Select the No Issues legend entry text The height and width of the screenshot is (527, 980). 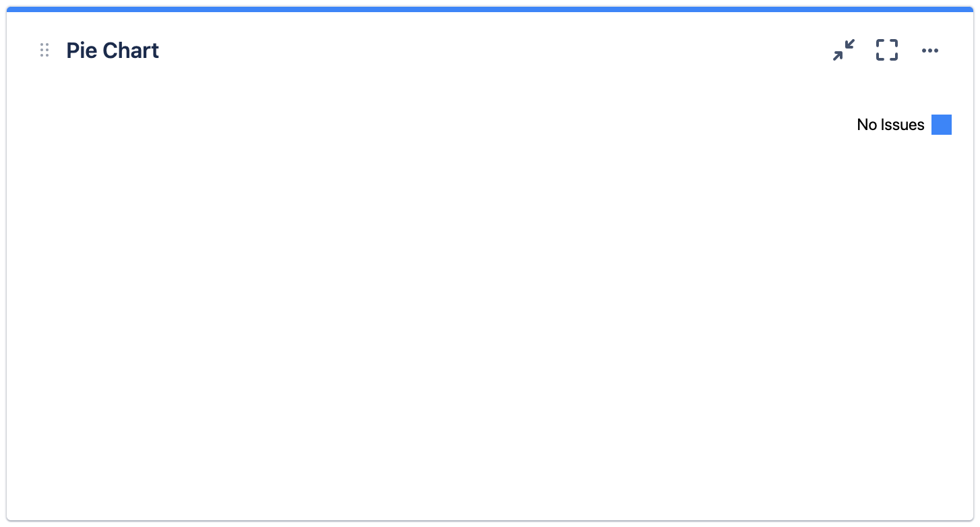coord(890,125)
